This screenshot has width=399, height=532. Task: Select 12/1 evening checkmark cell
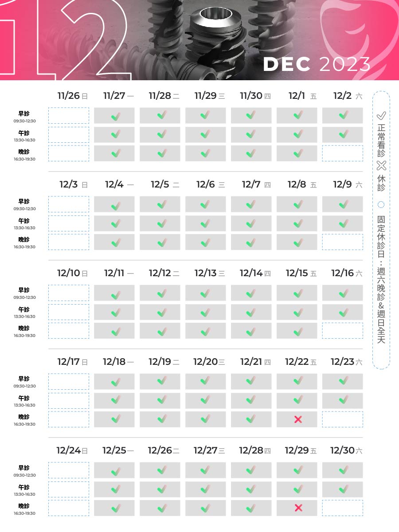[x=297, y=153]
